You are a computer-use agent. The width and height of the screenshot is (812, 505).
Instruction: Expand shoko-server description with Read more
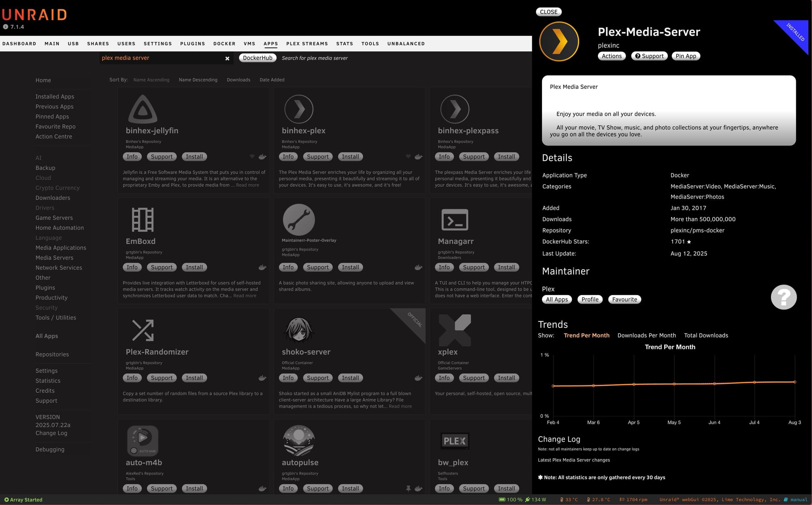(x=400, y=406)
